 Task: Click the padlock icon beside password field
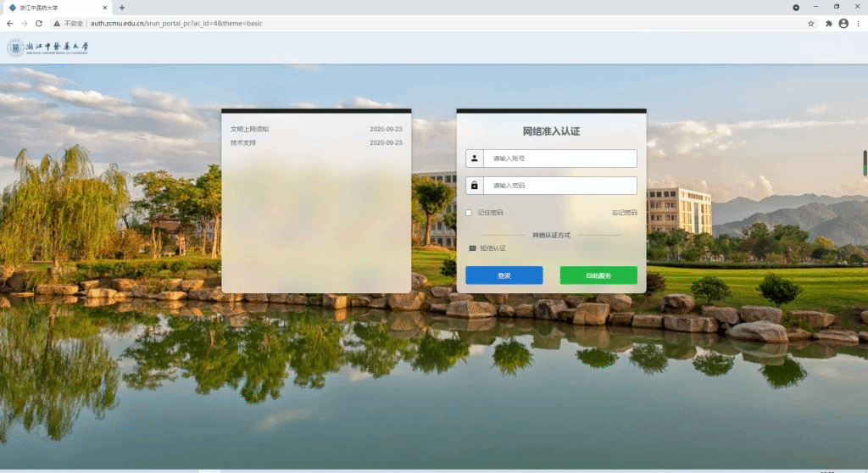tap(474, 186)
